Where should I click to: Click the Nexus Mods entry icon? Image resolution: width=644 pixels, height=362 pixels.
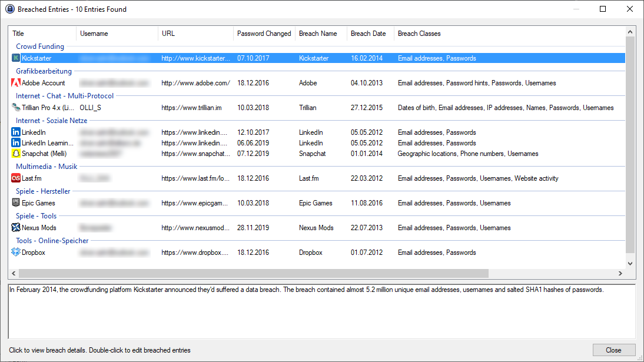(x=16, y=227)
